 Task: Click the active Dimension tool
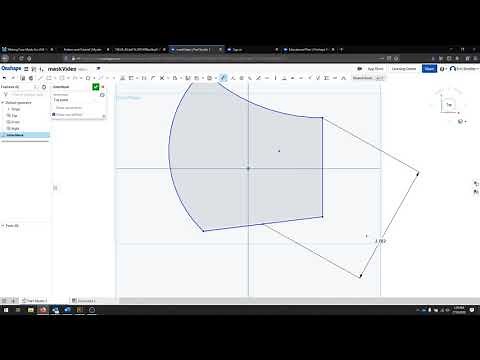[x=224, y=78]
